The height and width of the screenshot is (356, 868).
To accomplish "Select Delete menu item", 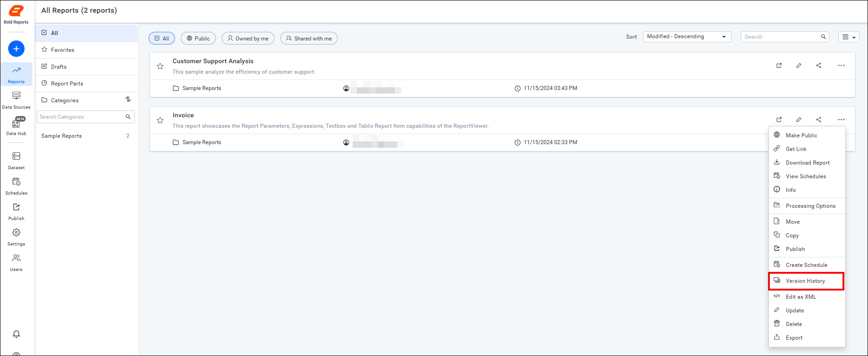I will 807,324.
